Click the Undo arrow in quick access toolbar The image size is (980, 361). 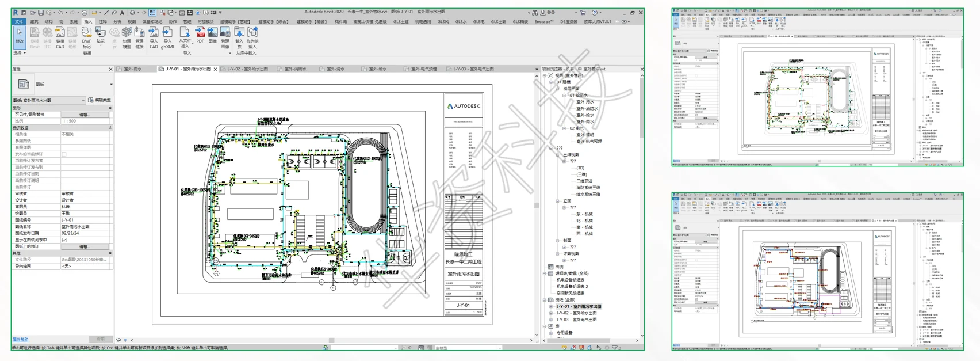tap(60, 13)
